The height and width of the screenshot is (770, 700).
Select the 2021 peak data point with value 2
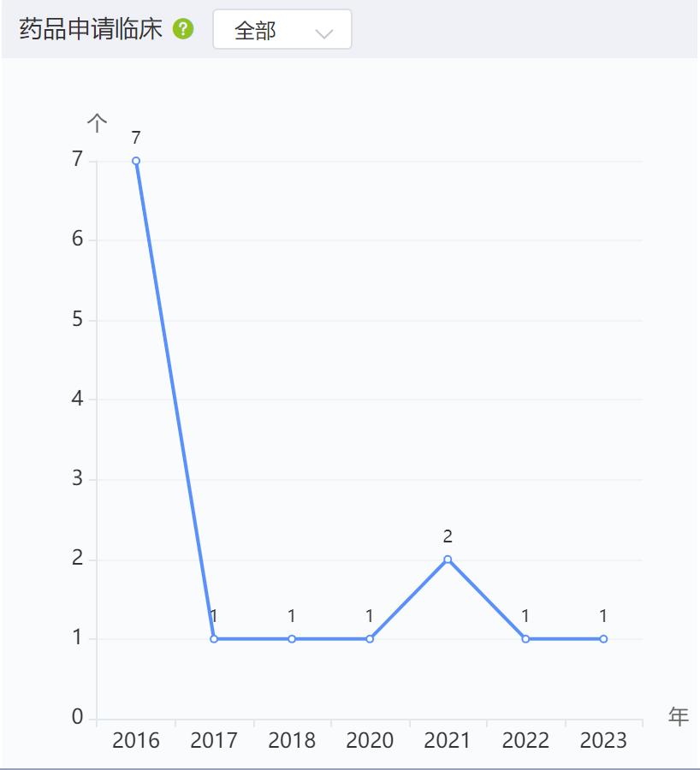pos(448,560)
